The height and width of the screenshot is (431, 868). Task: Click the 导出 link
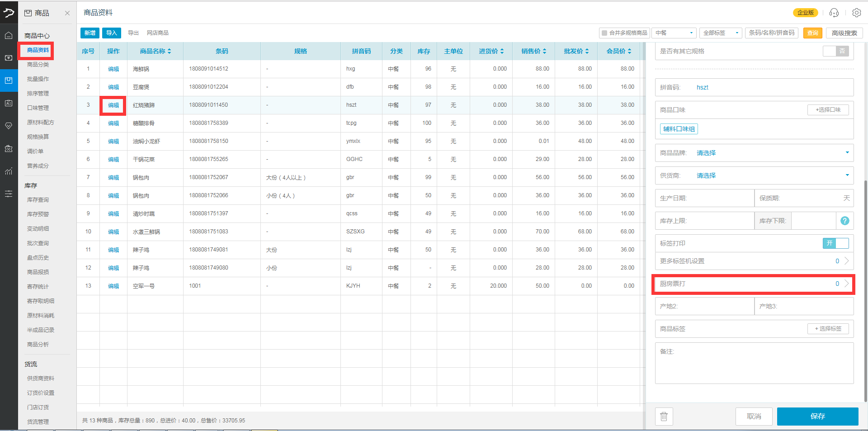pos(133,33)
